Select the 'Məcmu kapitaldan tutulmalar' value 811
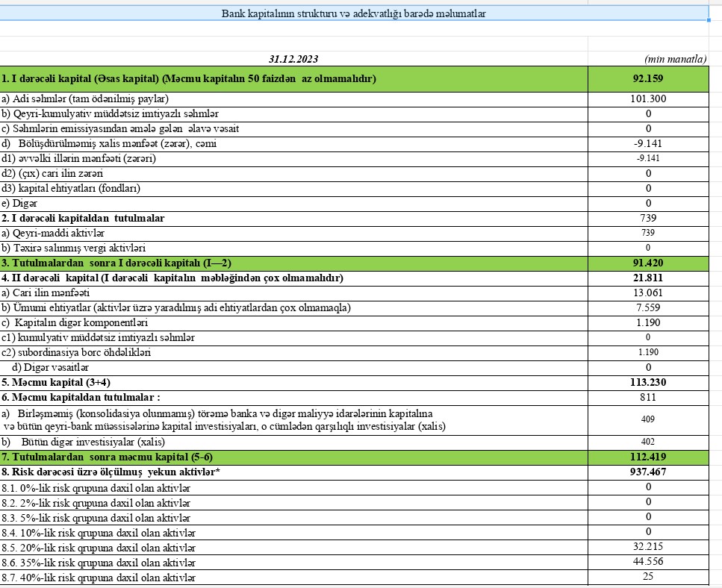This screenshot has width=722, height=588. tap(648, 397)
